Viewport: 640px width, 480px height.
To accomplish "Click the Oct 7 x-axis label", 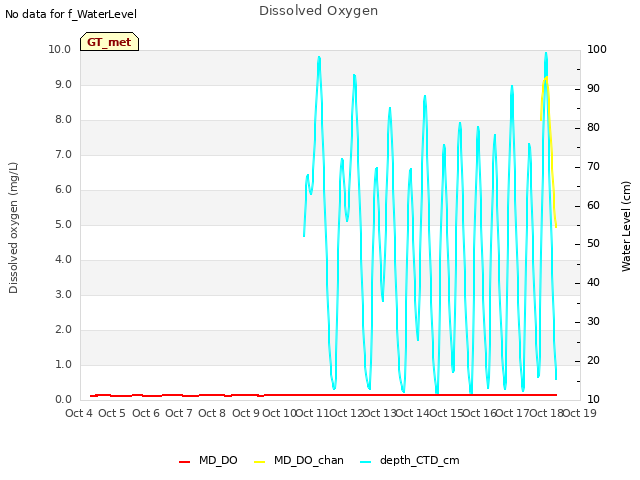I will 179,413.
